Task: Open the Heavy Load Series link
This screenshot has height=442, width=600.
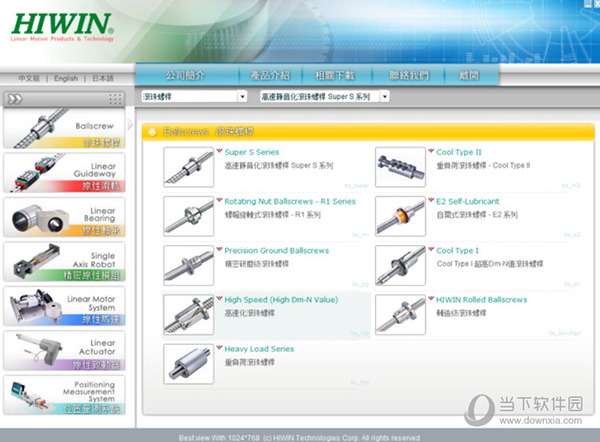Action: [259, 349]
